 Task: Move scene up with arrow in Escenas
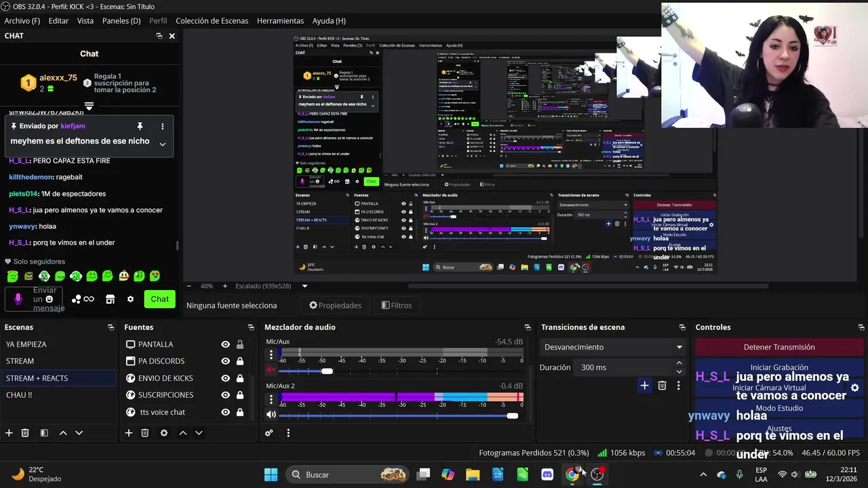point(63,433)
